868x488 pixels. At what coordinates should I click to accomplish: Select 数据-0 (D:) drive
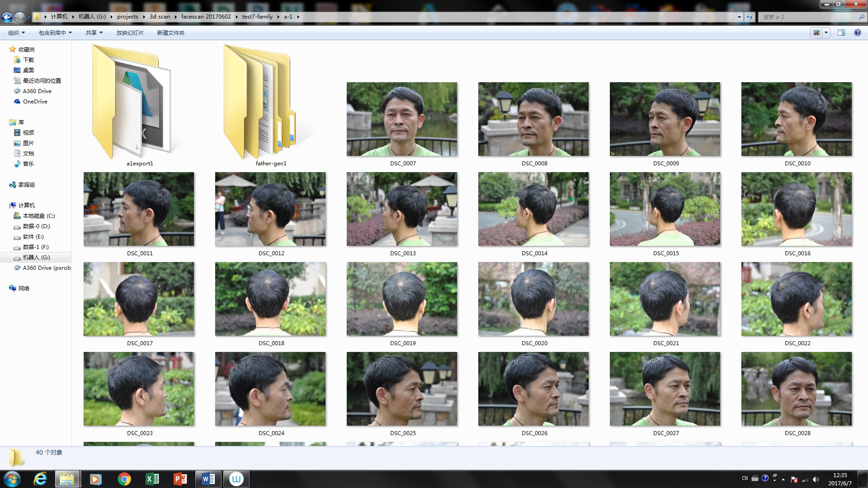36,226
